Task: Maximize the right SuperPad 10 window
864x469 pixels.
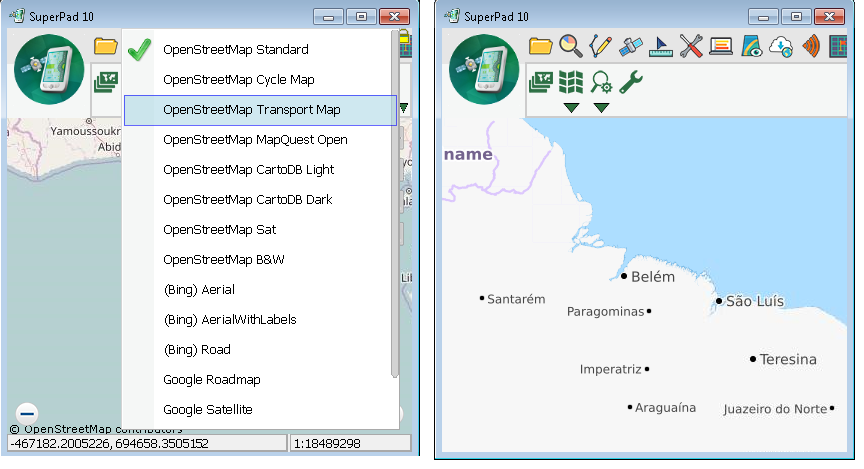Action: pyautogui.click(x=796, y=17)
